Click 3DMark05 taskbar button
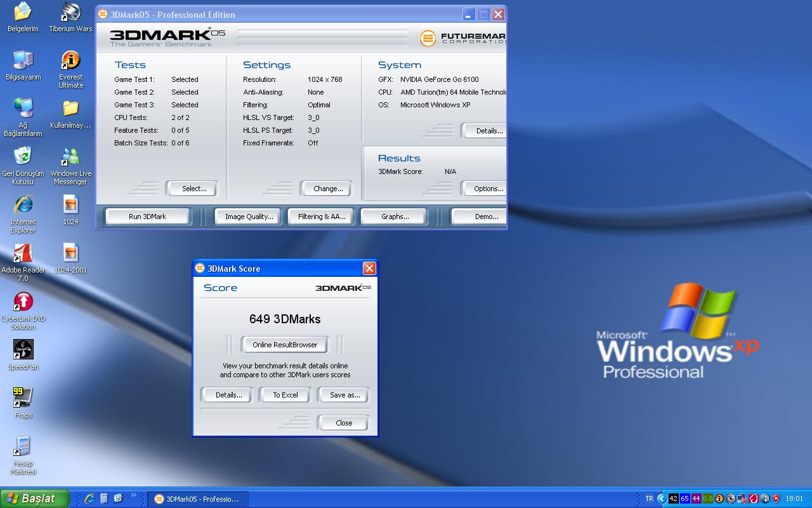Image resolution: width=812 pixels, height=508 pixels. 197,498
